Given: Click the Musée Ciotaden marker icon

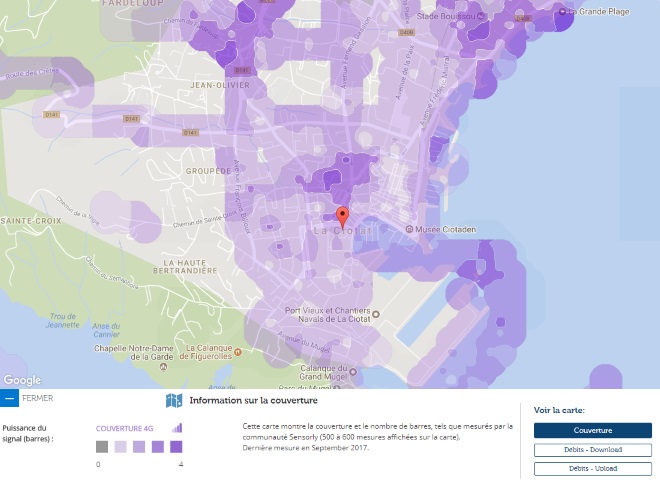Looking at the screenshot, I should click(409, 230).
